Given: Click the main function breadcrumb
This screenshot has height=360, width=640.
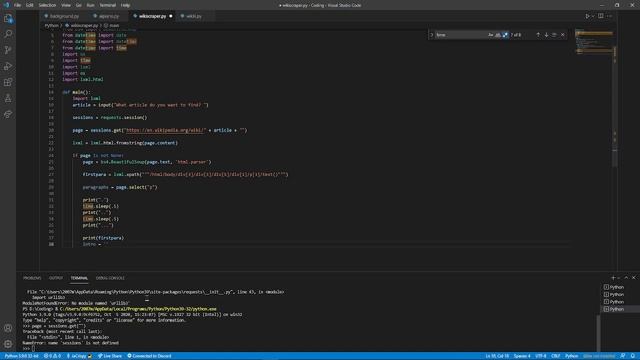Looking at the screenshot, I should [x=112, y=26].
